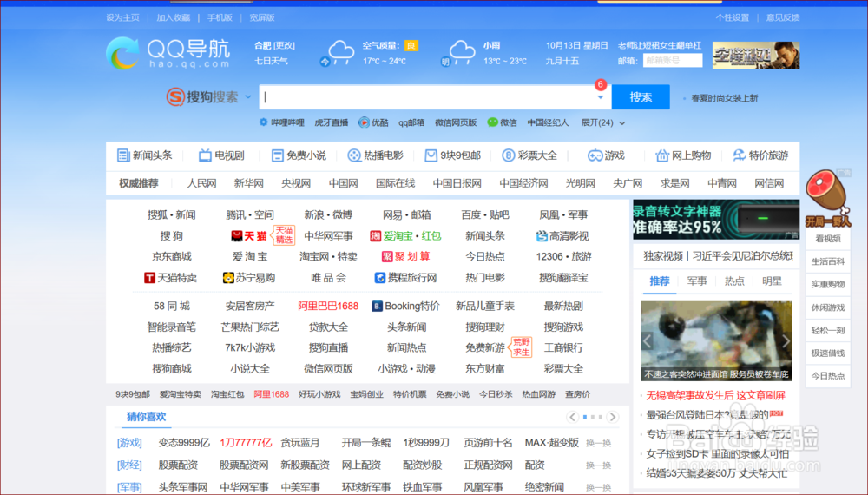Click the 更改 city link next to 合肥
The width and height of the screenshot is (868, 495).
pyautogui.click(x=285, y=45)
